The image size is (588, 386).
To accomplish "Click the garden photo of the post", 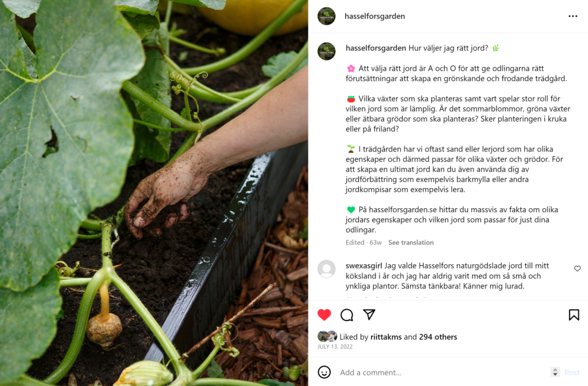I will (154, 193).
